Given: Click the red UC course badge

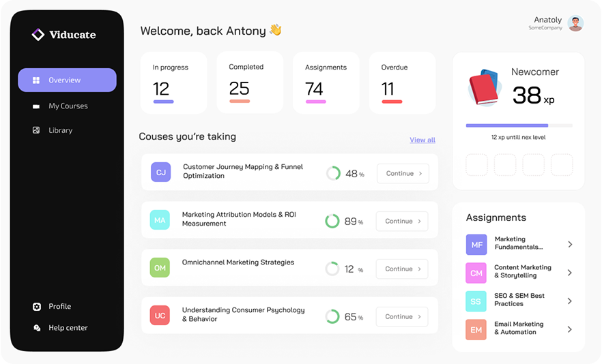Looking at the screenshot, I should (x=160, y=316).
